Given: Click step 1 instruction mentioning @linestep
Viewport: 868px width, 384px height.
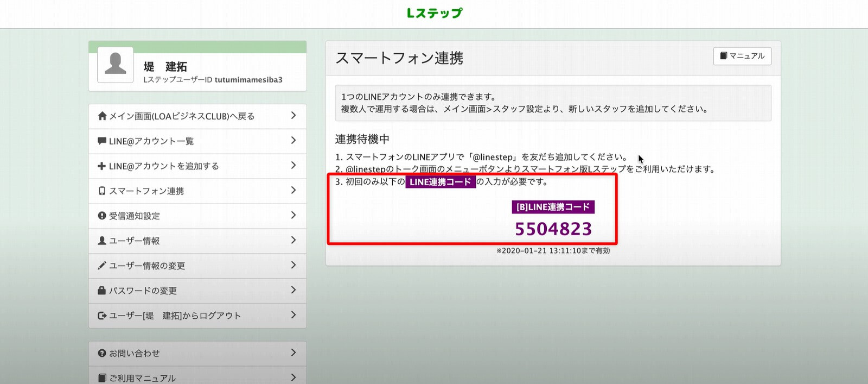Looking at the screenshot, I should tap(481, 157).
